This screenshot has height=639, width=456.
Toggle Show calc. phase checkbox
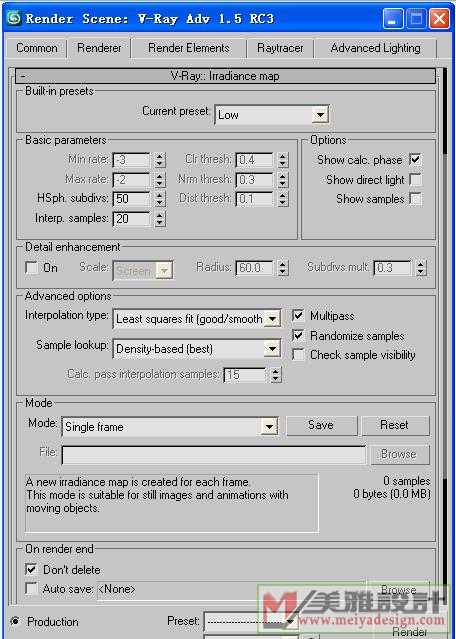click(415, 159)
